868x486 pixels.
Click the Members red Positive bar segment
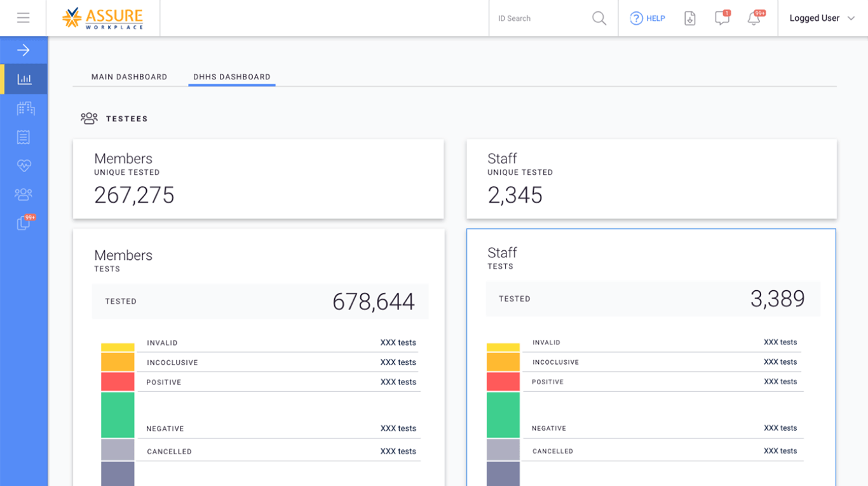pyautogui.click(x=118, y=382)
